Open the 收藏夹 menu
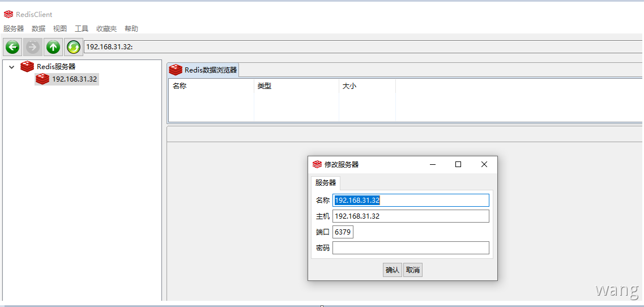 click(106, 28)
